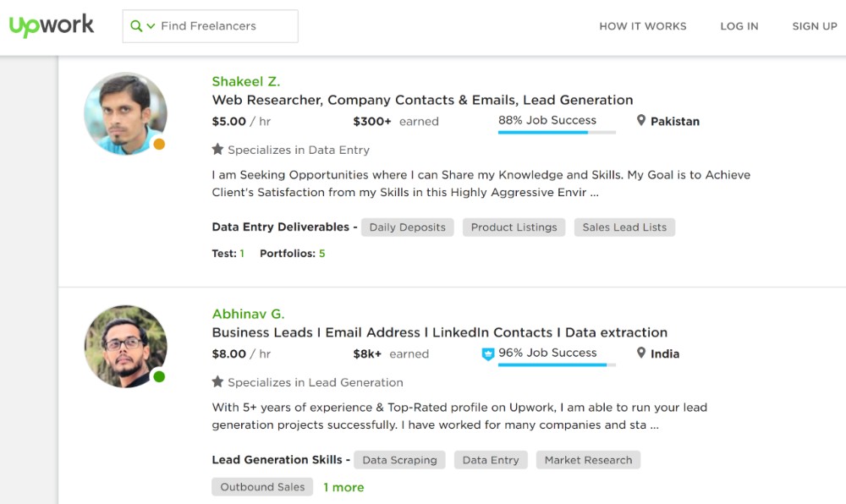
Task: Select the Data Scraping skill tag
Action: coord(400,460)
